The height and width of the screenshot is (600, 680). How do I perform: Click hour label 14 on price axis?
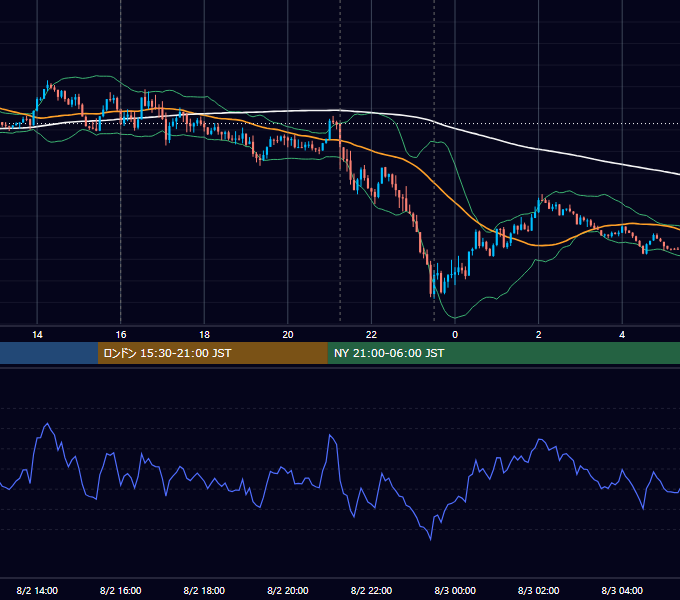click(x=37, y=335)
